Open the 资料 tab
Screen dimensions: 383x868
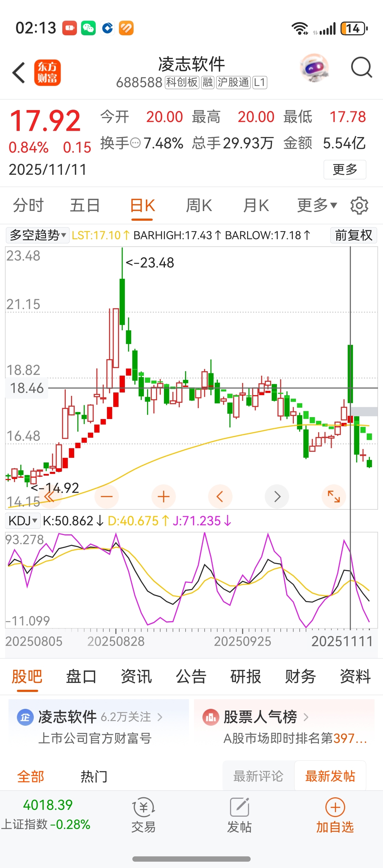(355, 677)
